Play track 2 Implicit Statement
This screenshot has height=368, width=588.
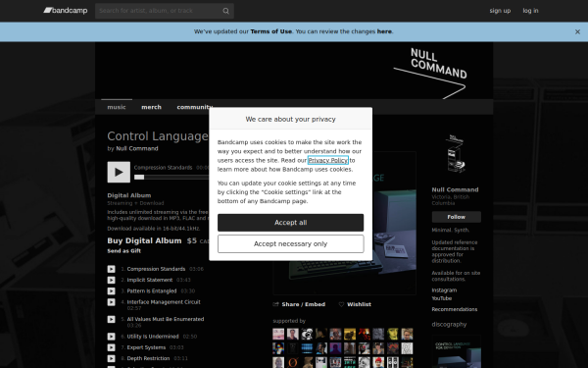(x=112, y=280)
